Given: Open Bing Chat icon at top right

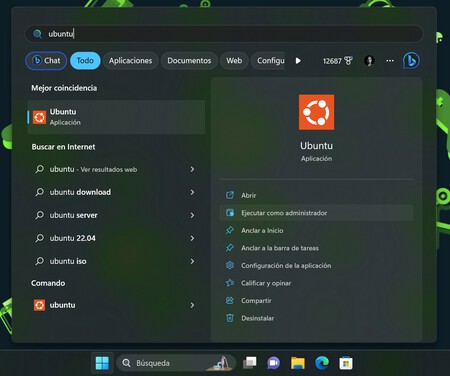Looking at the screenshot, I should [x=411, y=61].
